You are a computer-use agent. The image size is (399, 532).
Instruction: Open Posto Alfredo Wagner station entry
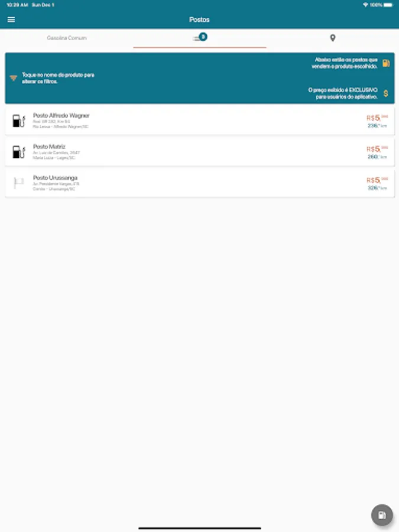pos(200,121)
